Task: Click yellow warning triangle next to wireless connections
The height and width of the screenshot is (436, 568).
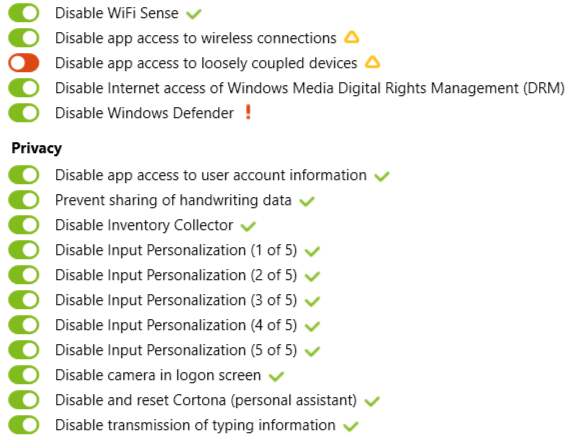Action: [x=351, y=37]
